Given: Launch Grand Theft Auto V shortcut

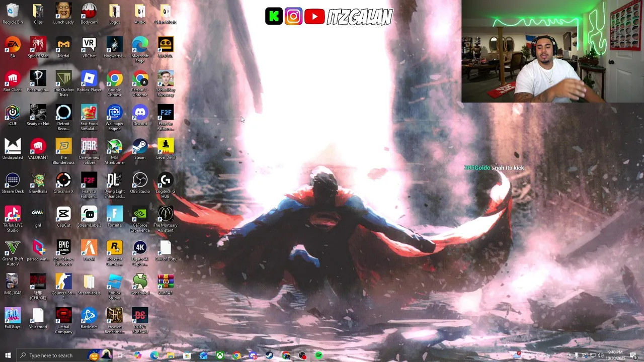Looking at the screenshot, I should point(13,252).
